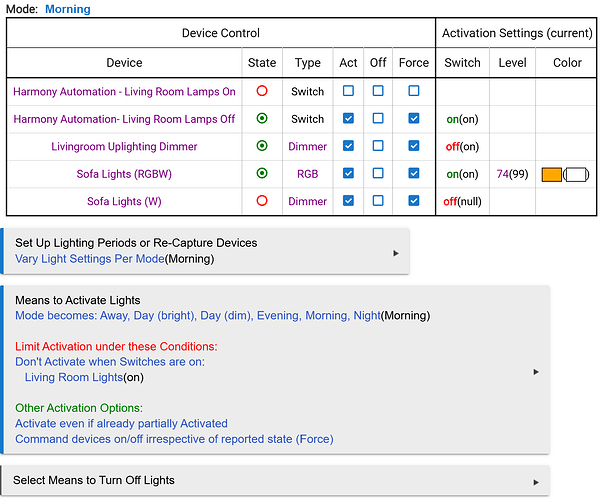Click state icon for Sofa Lights (RGBW)
The width and height of the screenshot is (601, 500).
[261, 173]
